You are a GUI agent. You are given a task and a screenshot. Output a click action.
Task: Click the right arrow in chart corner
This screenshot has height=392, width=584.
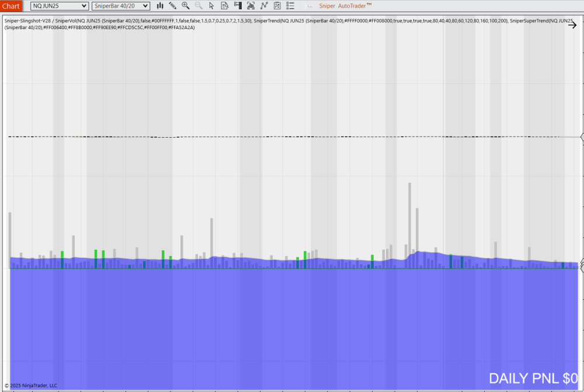pos(572,24)
